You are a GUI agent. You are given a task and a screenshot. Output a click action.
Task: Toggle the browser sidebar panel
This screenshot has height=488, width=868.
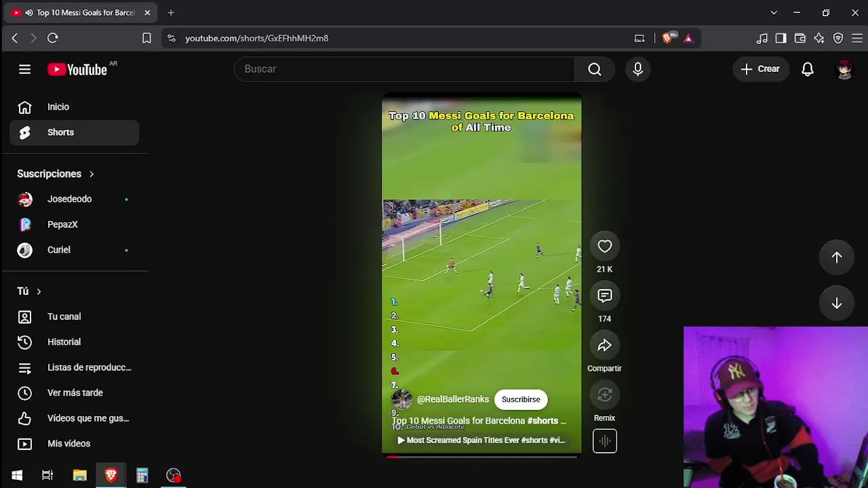[x=781, y=38]
